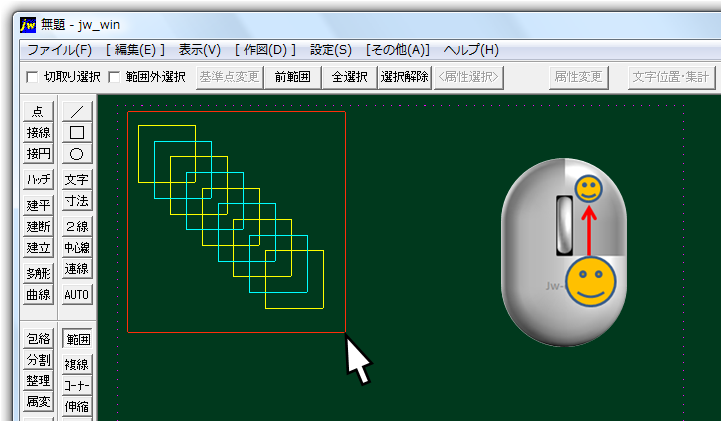Image resolution: width=722 pixels, height=422 pixels.
Task: Open the 設定(S) settings menu
Action: click(x=330, y=50)
